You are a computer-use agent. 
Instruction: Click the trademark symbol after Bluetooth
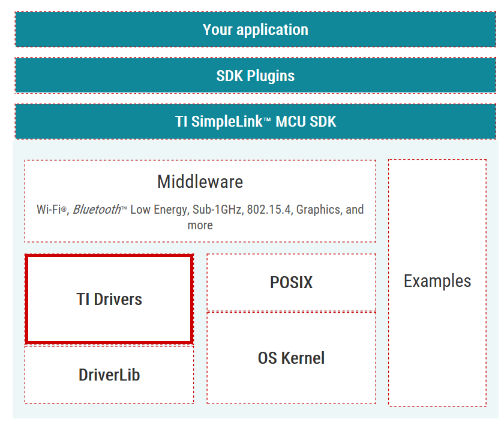point(124,208)
